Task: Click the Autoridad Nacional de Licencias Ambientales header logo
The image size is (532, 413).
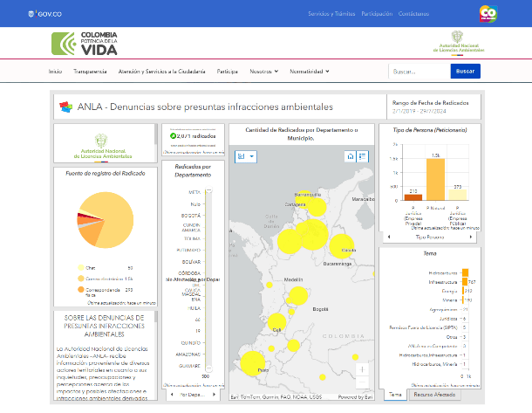Action: pyautogui.click(x=458, y=44)
